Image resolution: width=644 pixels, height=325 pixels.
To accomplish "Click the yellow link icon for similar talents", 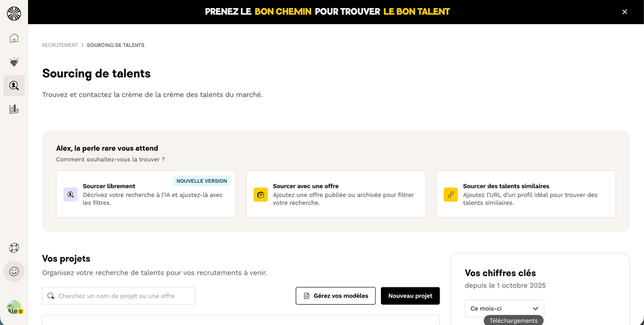I will 451,195.
